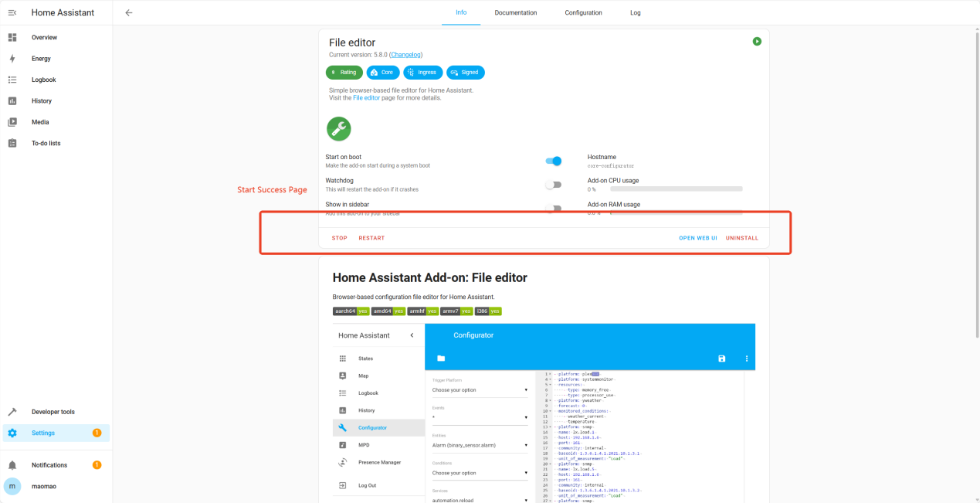This screenshot has width=980, height=503.
Task: Click the Settings gear icon
Action: point(12,433)
